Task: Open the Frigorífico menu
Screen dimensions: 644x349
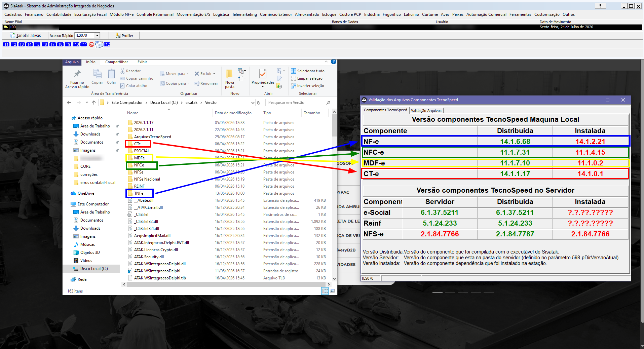Action: (x=392, y=14)
